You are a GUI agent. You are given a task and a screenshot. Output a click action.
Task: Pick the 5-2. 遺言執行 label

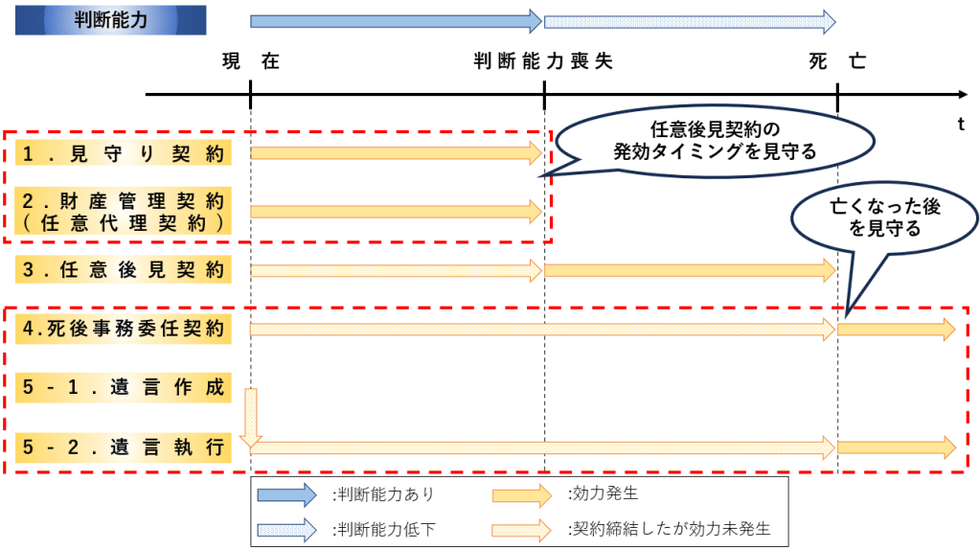[124, 447]
